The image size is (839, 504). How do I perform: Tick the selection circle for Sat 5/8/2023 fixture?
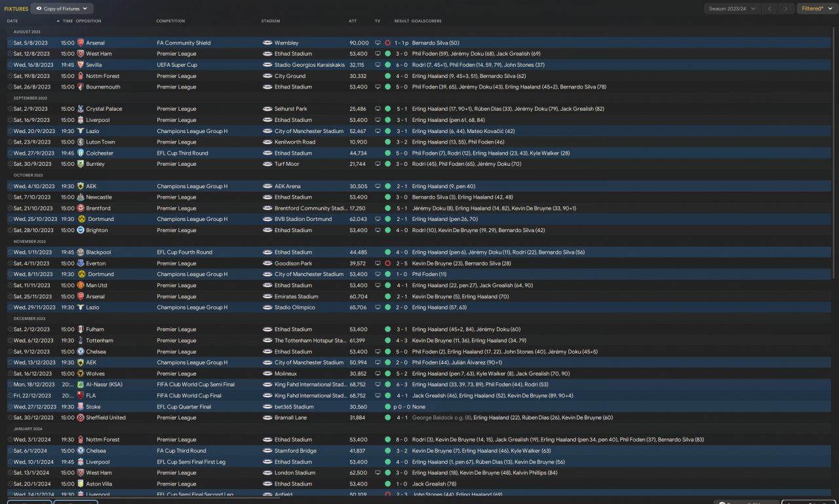tap(10, 43)
